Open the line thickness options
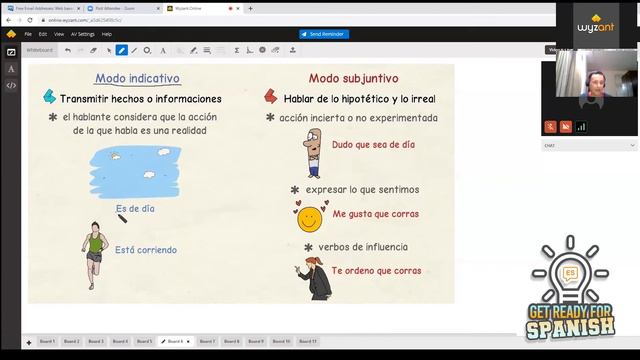Screen dimensions: 640x360 pos(207,50)
